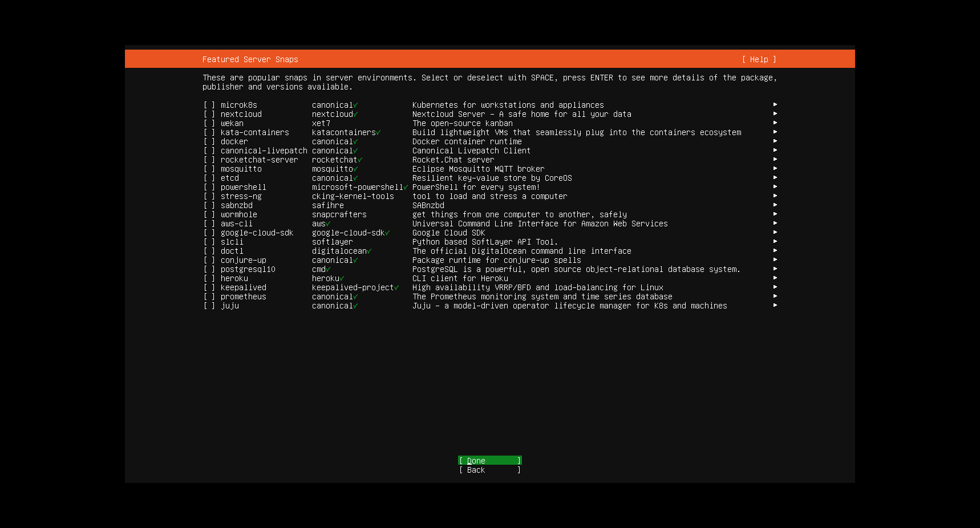The height and width of the screenshot is (528, 980).
Task: Click description 'Canonical Livepatch Client'
Action: tap(472, 151)
